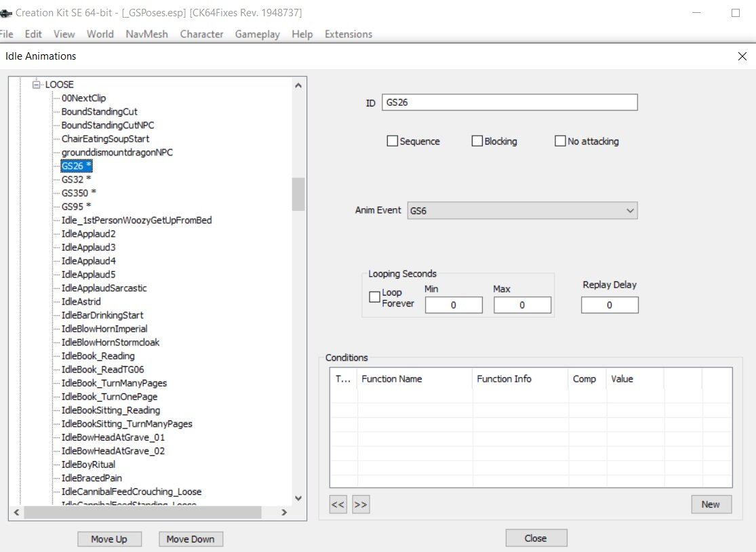Select IdleAstrid animation

(x=81, y=301)
